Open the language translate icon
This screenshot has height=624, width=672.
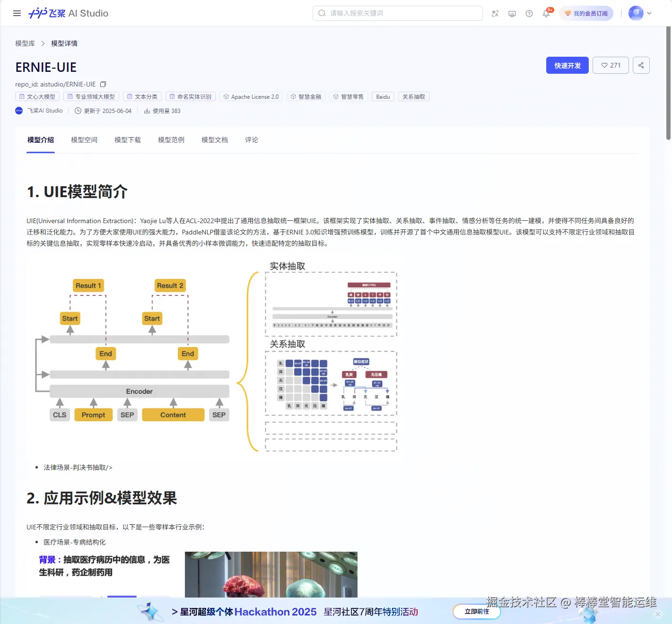pos(495,13)
